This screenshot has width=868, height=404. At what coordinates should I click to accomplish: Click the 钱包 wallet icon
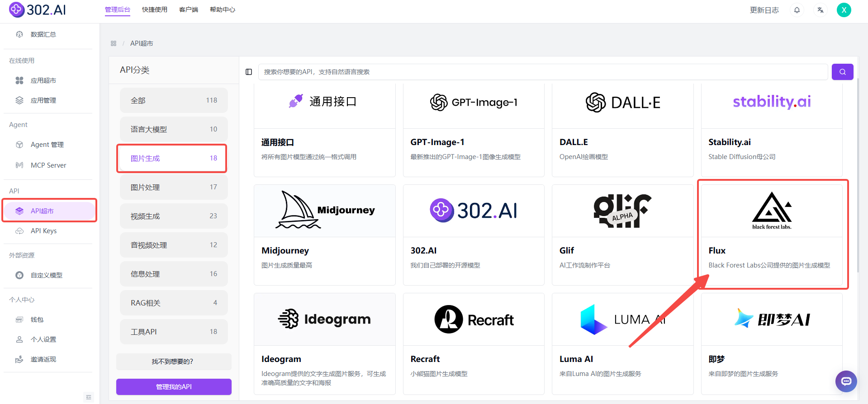(19, 319)
